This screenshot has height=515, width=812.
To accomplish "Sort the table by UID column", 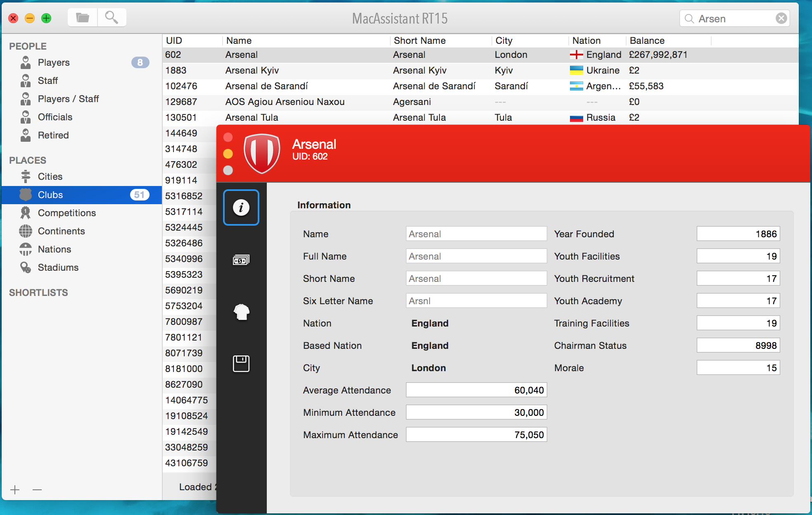I will click(192, 41).
